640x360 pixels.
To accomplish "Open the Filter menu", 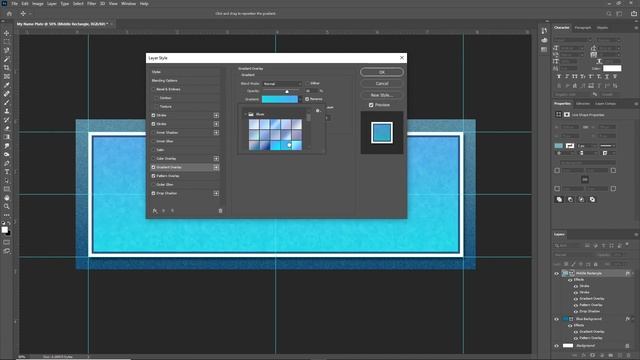I will tap(91, 4).
